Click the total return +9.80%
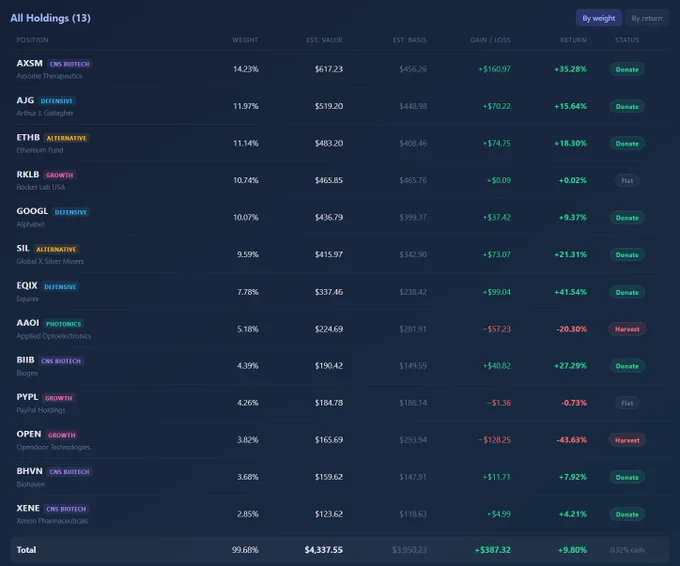The height and width of the screenshot is (566, 680). [572, 550]
